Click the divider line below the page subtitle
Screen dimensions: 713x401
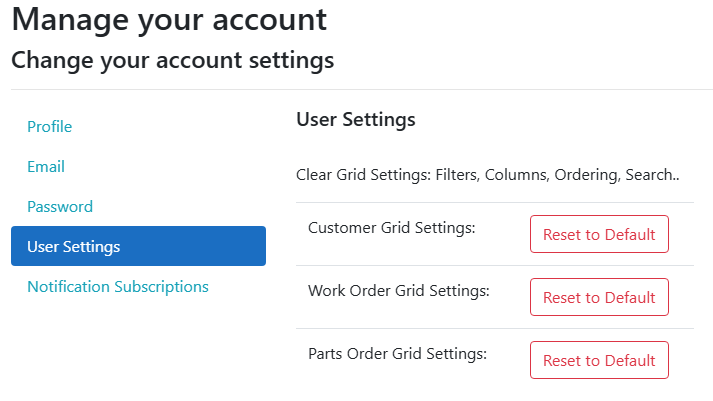click(x=361, y=90)
